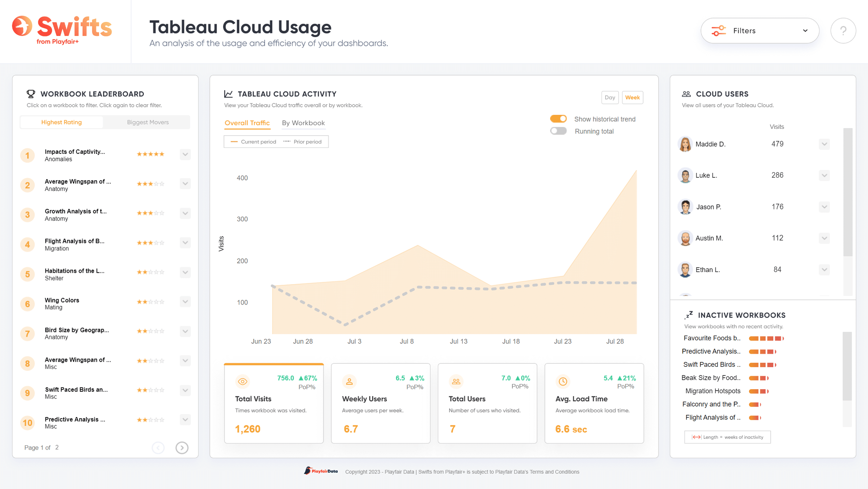Open the Filters dropdown
The width and height of the screenshot is (868, 489).
(760, 31)
